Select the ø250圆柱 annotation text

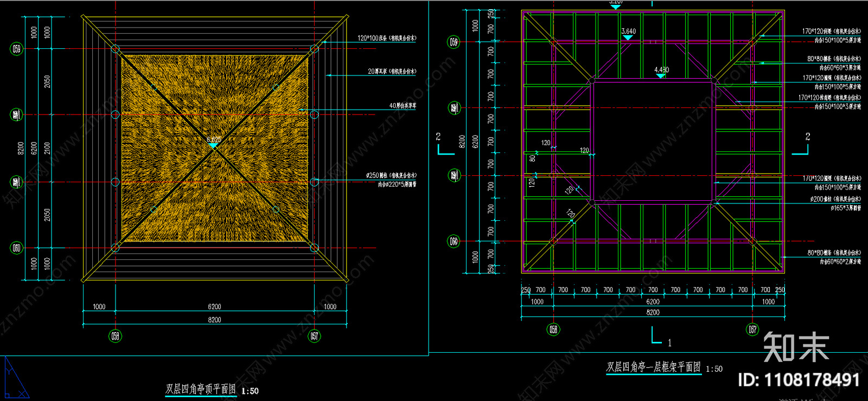pyautogui.click(x=391, y=175)
